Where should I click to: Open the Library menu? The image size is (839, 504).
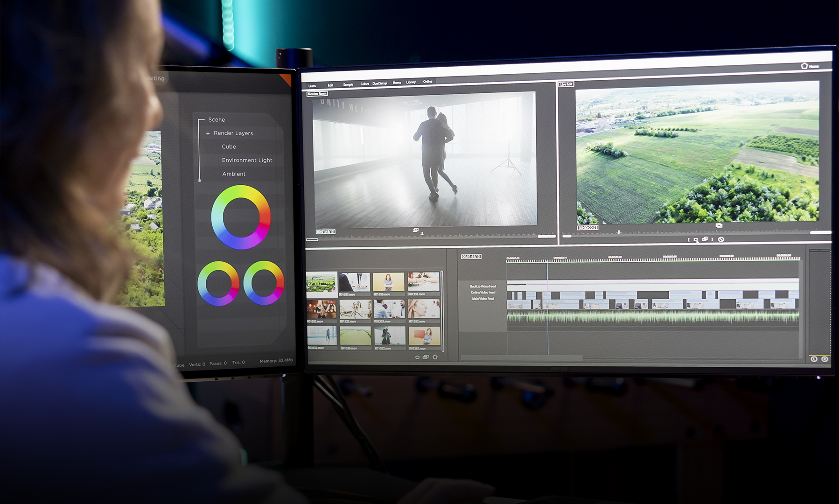(411, 82)
